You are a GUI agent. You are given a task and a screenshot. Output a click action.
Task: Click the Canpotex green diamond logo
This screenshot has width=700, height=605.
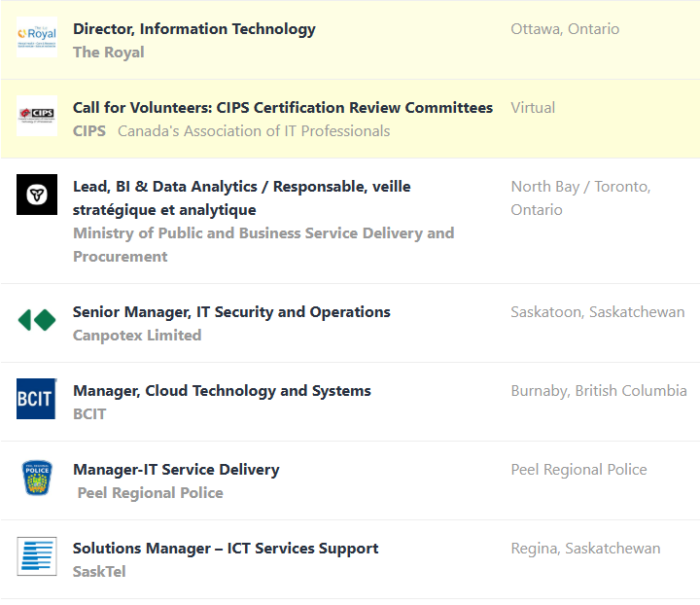pos(37,320)
